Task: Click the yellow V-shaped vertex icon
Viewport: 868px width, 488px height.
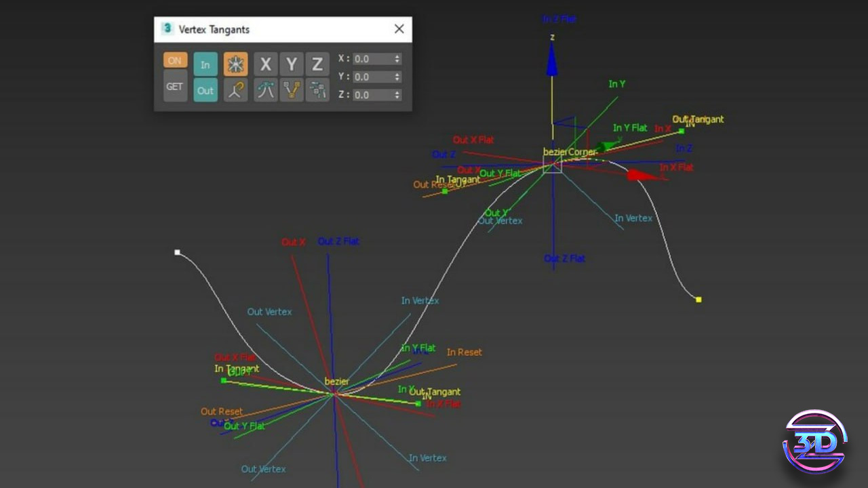Action: click(292, 90)
